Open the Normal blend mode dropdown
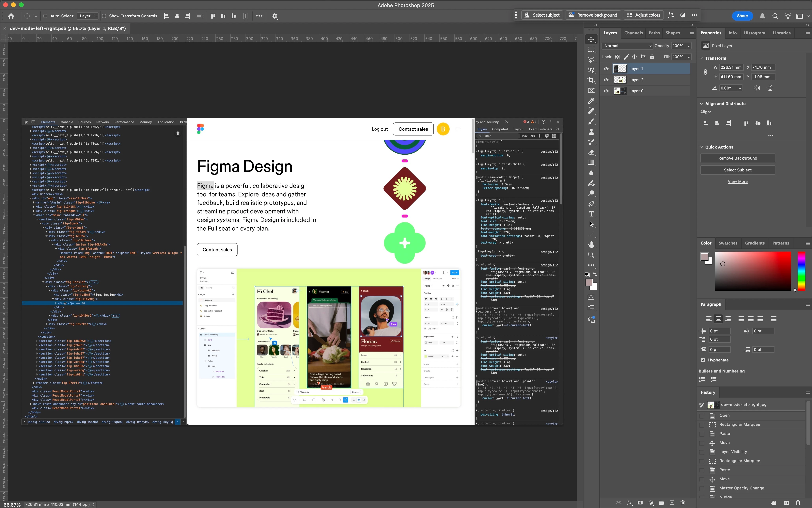 (x=627, y=46)
